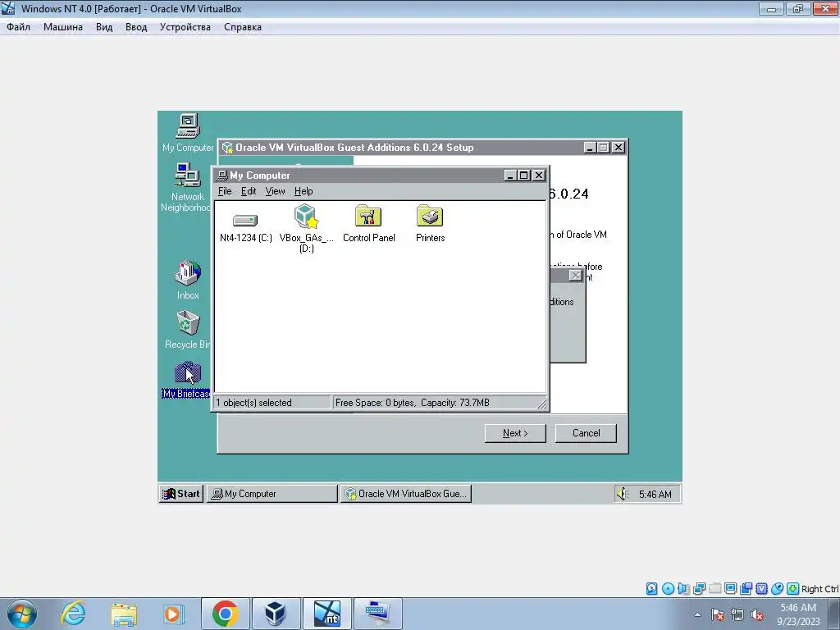Click My Computer window resize grip
This screenshot has height=630, width=840.
(542, 404)
